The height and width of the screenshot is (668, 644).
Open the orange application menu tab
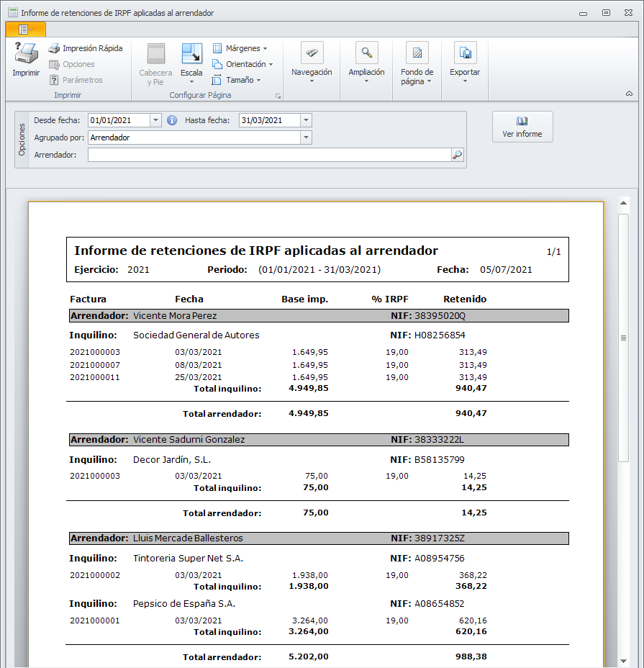point(25,30)
